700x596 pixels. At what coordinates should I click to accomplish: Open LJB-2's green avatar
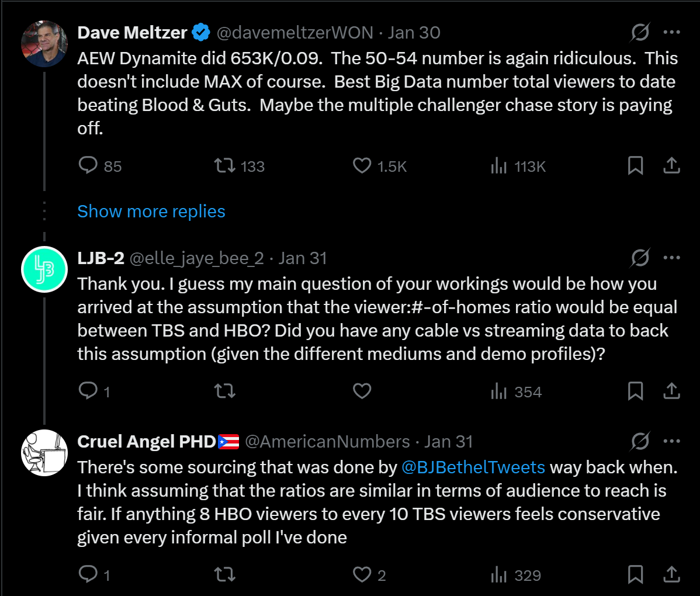pos(44,269)
